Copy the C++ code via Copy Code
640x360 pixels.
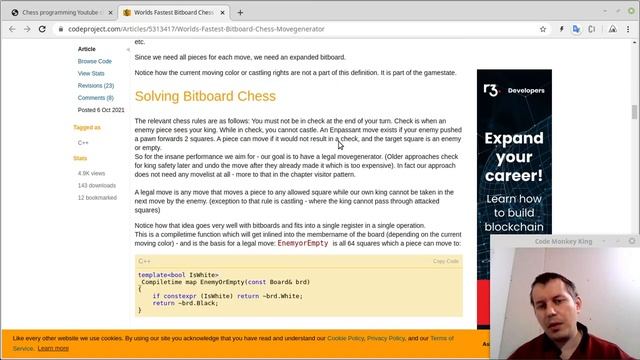(x=446, y=261)
